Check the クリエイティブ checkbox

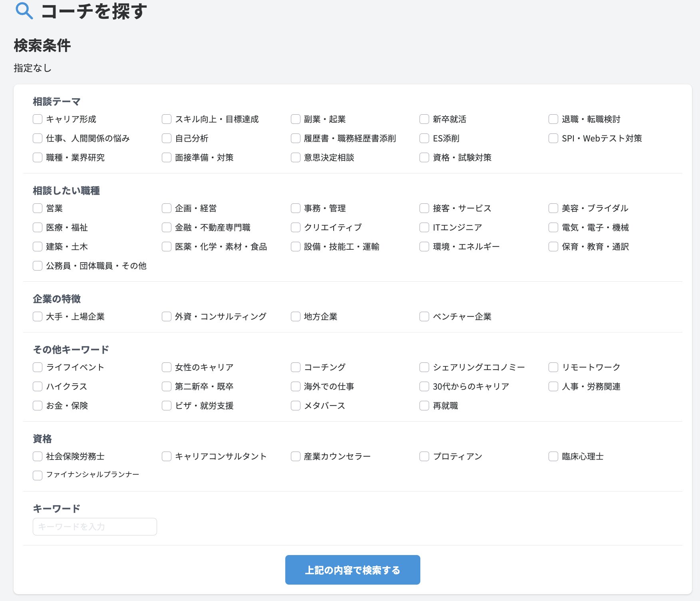(x=296, y=227)
